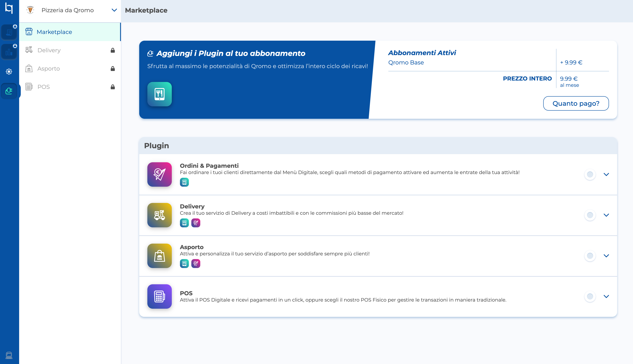Click the cash register icon at the rail bottom

coord(9,355)
